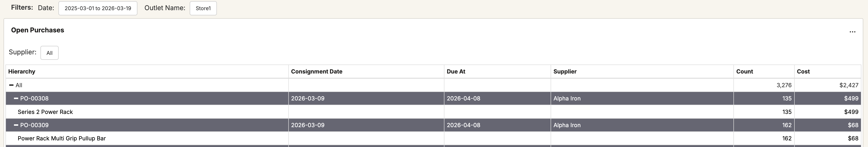868x147 pixels.
Task: Collapse the PO-00309 purchase order row
Action: (16, 125)
